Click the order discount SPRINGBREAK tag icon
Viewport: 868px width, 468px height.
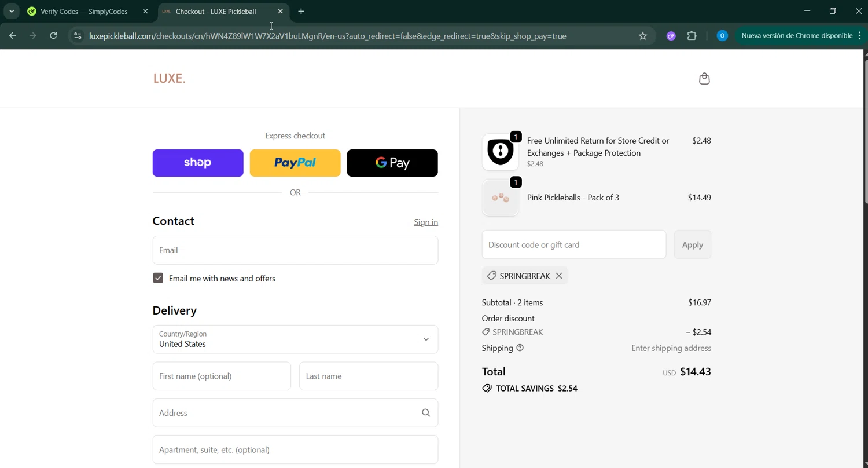[486, 332]
